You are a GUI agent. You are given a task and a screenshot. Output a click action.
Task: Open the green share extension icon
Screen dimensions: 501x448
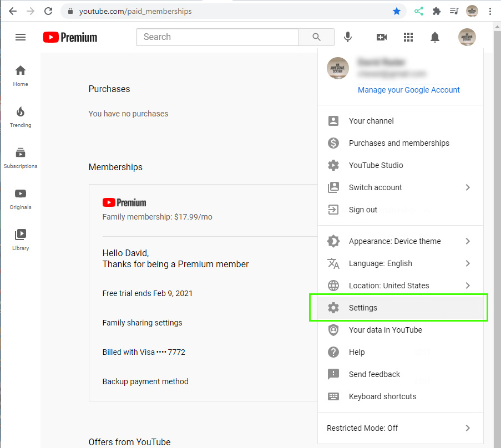[418, 12]
